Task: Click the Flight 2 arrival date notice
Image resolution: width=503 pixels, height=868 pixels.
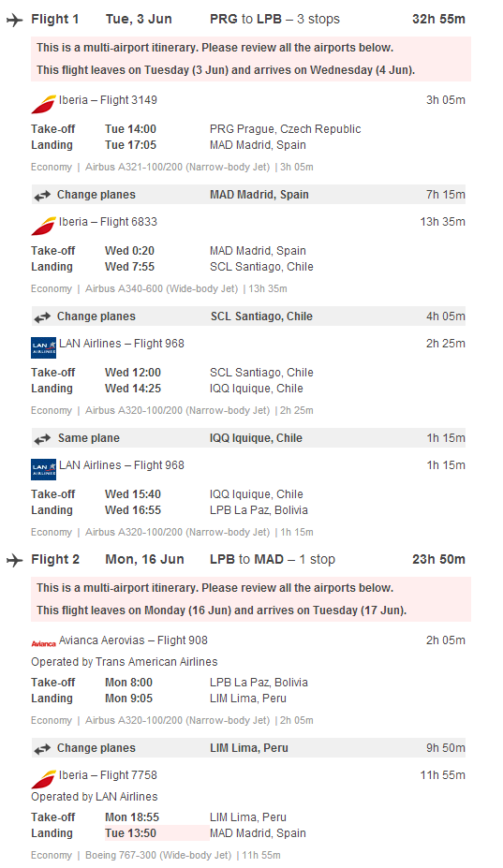Action: [222, 611]
